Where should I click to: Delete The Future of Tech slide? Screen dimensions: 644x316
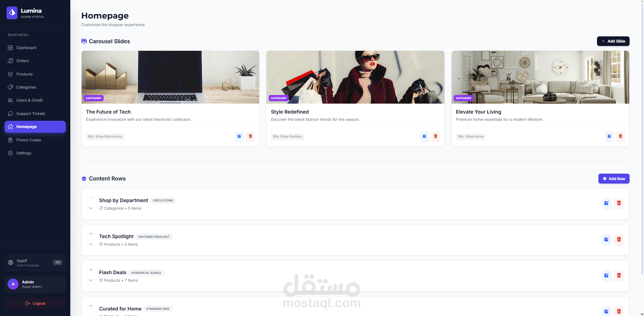pyautogui.click(x=250, y=136)
